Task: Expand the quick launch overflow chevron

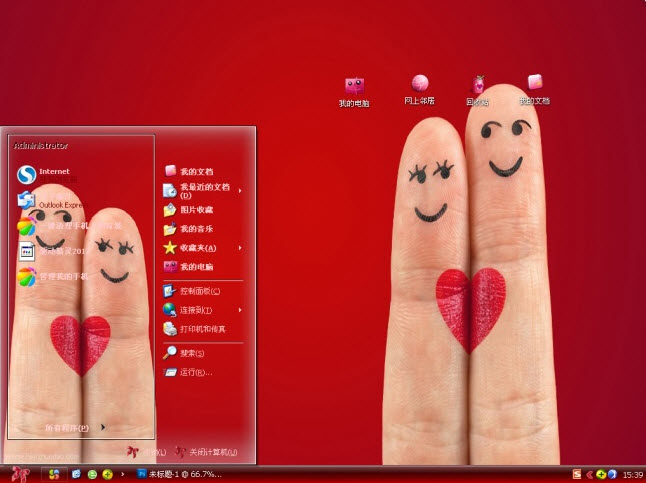Action: 123,474
